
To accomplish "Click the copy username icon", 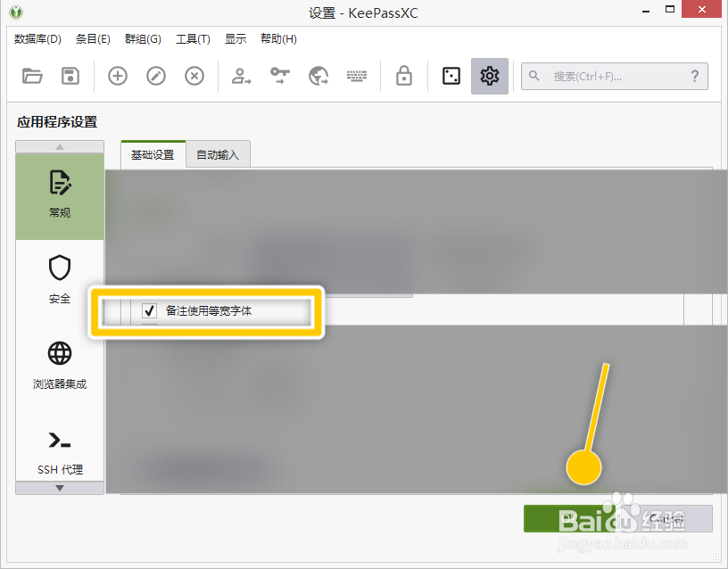I will (239, 76).
